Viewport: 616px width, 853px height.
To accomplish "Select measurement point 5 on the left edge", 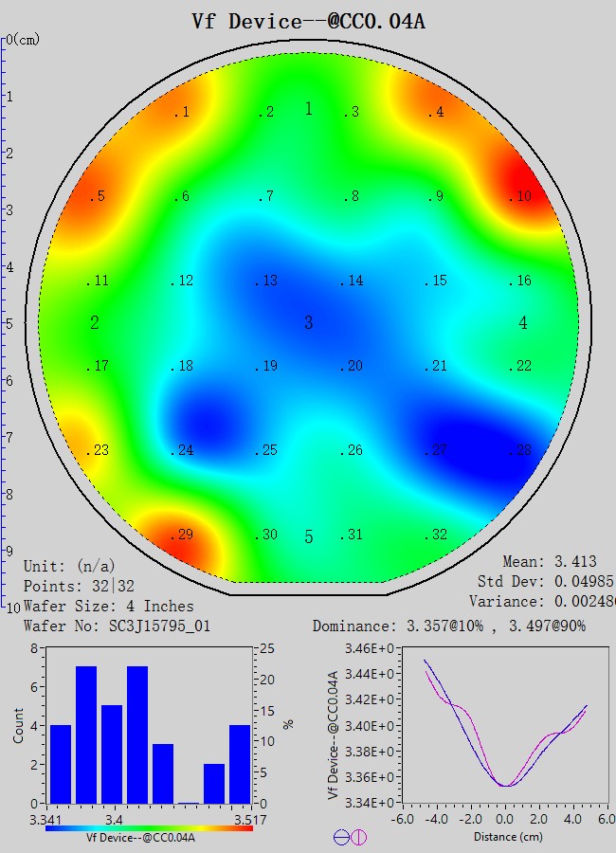I will point(96,197).
